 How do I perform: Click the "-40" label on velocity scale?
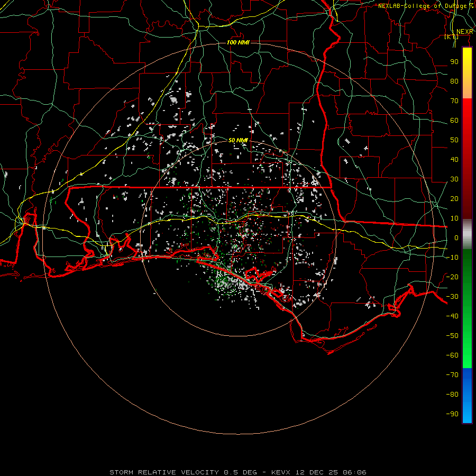point(452,316)
